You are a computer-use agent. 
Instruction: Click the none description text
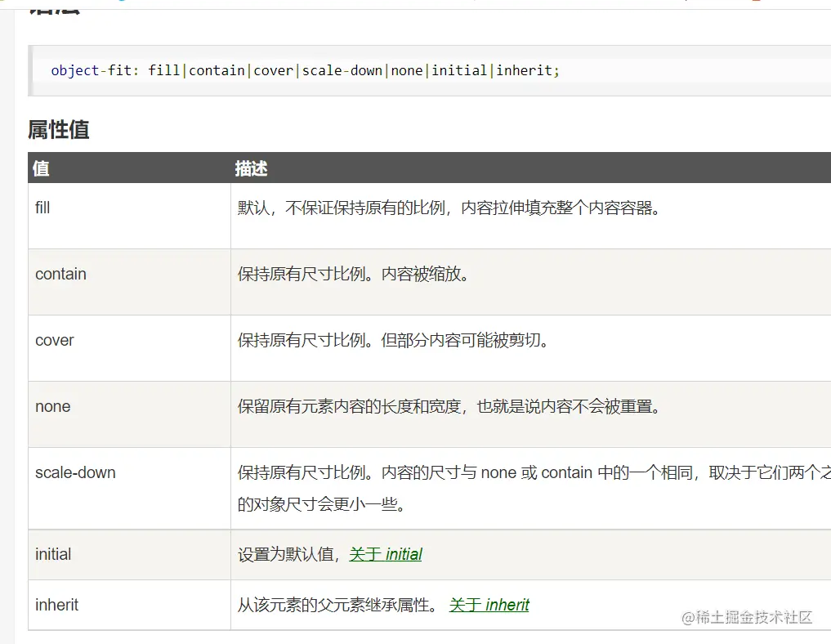(449, 406)
